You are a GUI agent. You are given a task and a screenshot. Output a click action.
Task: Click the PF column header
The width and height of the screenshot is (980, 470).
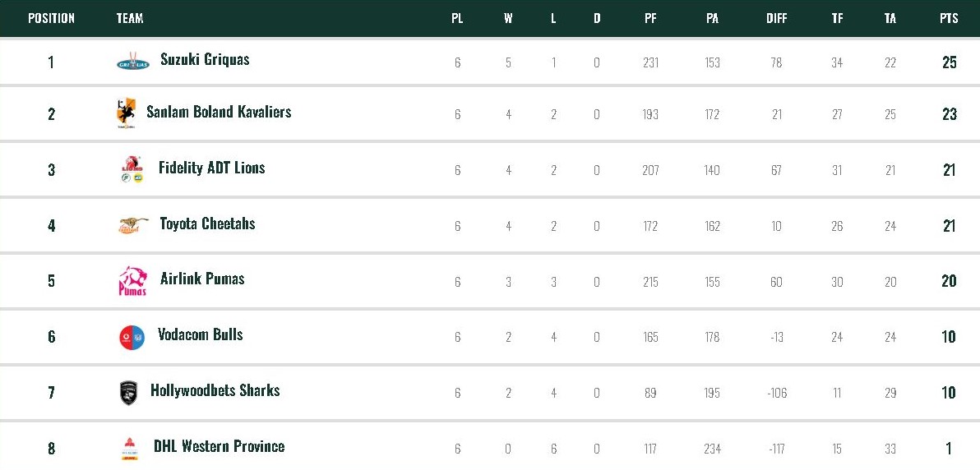(650, 18)
